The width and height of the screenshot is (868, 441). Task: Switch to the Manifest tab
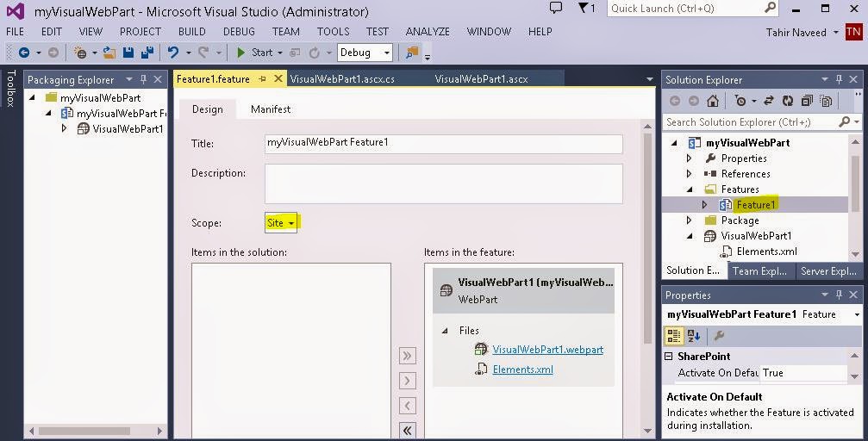[x=271, y=109]
